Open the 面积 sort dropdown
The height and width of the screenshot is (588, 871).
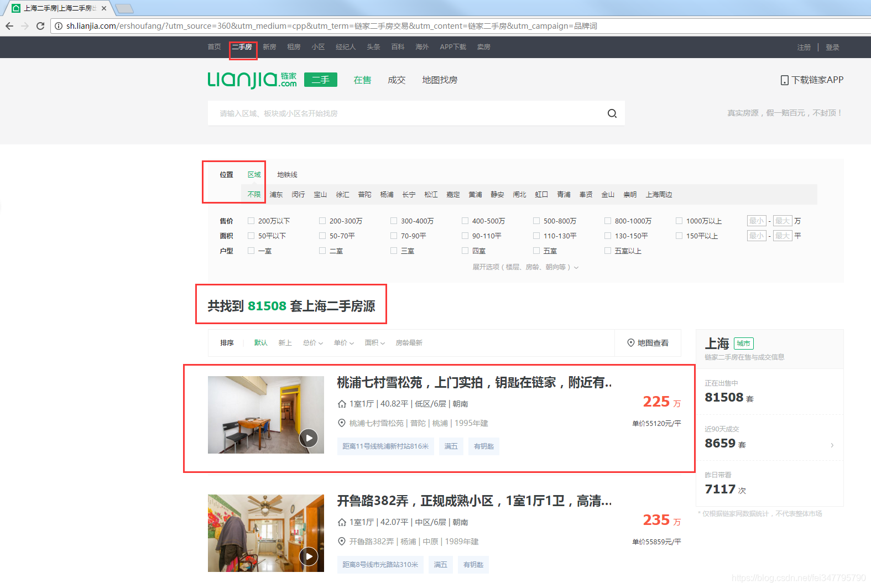[374, 343]
